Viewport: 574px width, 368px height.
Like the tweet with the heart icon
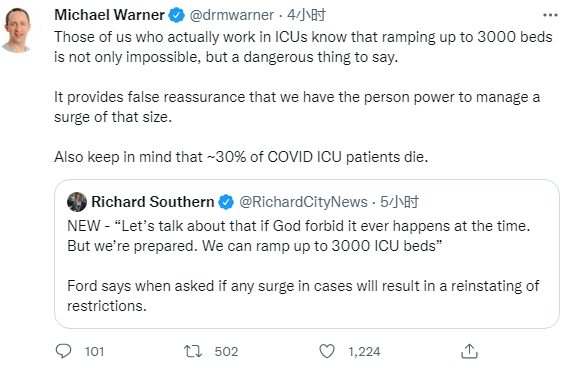point(327,351)
